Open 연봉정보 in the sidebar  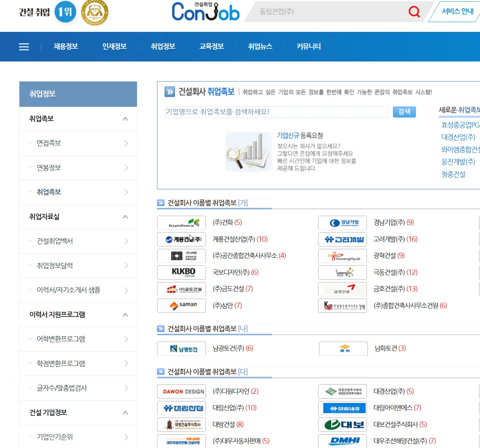click(x=78, y=168)
